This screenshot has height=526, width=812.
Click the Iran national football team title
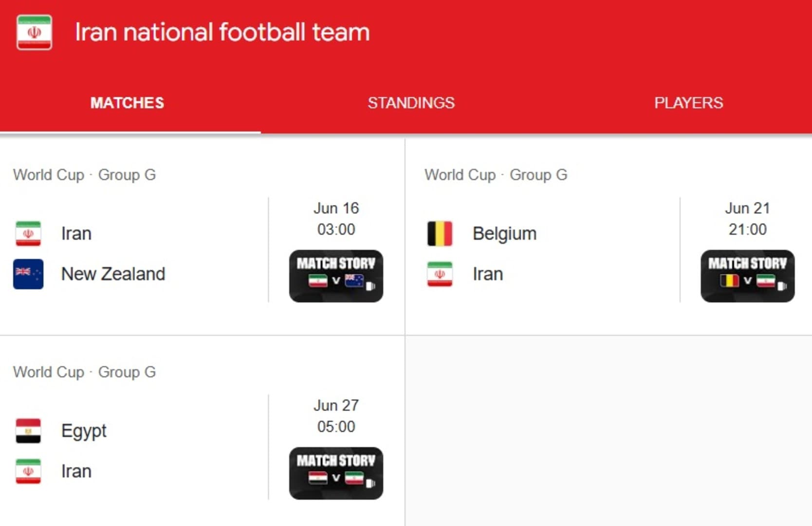pos(222,33)
